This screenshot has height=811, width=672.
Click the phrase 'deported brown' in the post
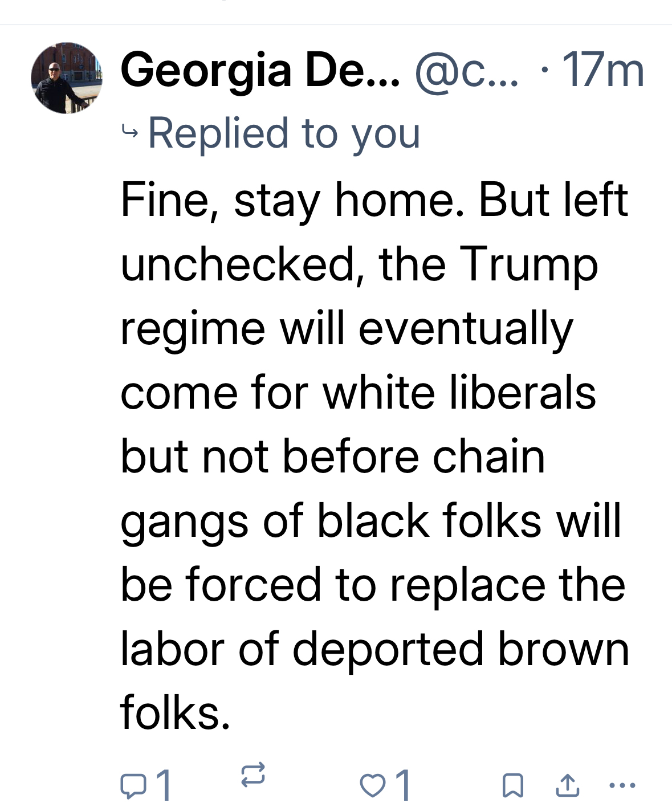click(x=461, y=650)
